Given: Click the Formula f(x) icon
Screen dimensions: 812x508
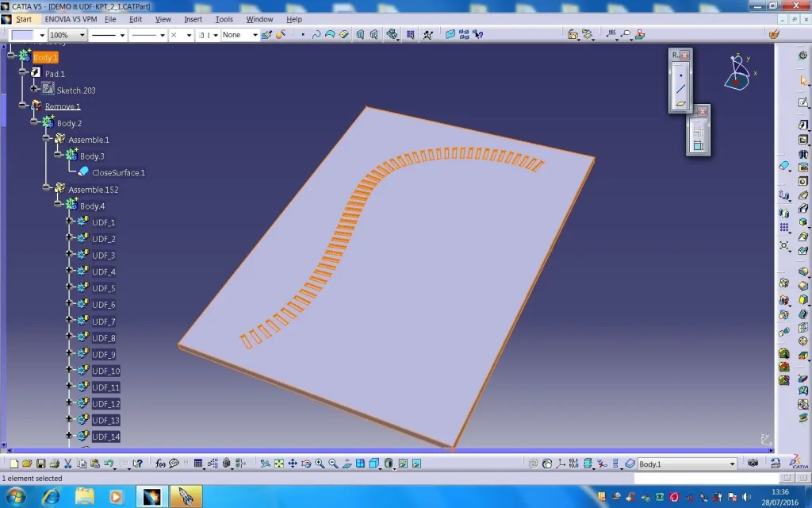Looking at the screenshot, I should coord(160,464).
